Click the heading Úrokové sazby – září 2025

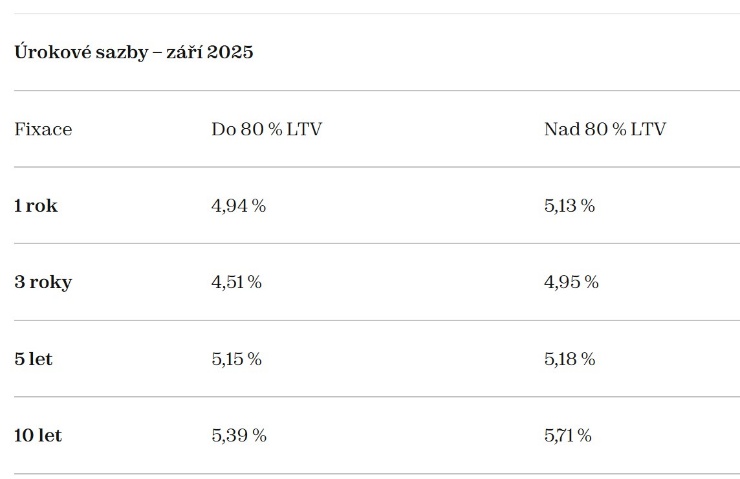tap(134, 51)
